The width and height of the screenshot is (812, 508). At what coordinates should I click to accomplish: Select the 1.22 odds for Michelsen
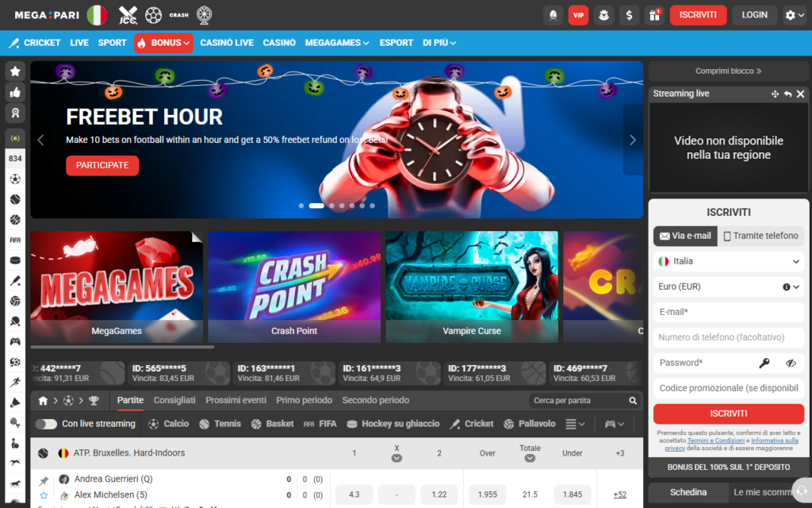click(439, 495)
